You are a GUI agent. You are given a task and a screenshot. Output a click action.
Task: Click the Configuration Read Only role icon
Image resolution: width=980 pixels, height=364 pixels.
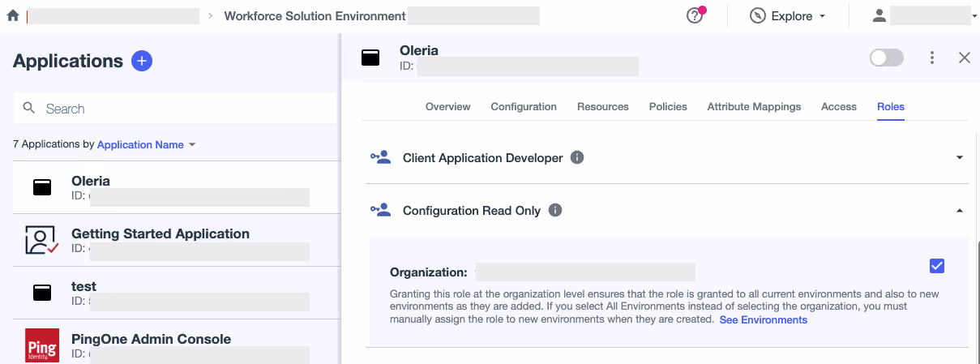pos(381,210)
